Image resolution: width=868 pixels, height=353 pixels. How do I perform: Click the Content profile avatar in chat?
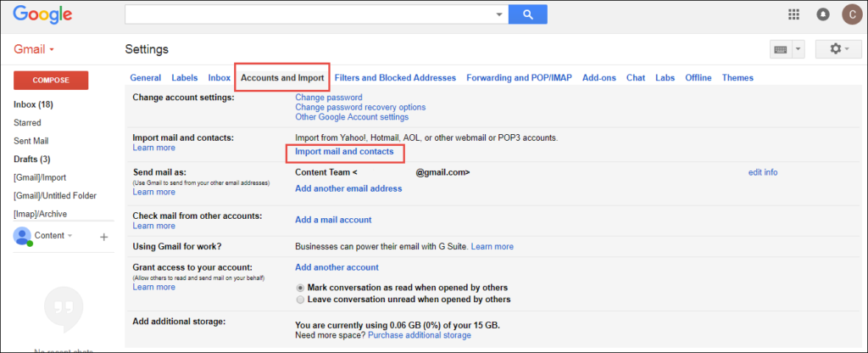[23, 236]
